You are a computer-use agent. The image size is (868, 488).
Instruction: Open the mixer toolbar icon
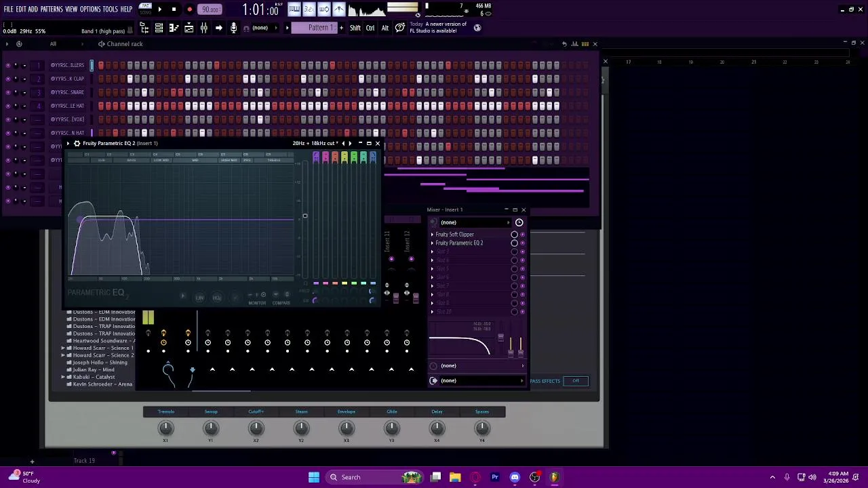pyautogui.click(x=203, y=28)
